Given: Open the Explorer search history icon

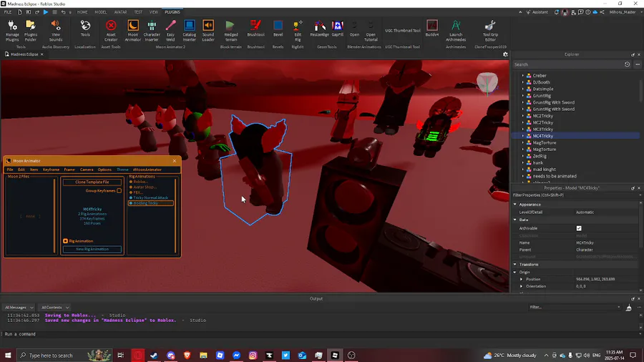Looking at the screenshot, I should 627,64.
